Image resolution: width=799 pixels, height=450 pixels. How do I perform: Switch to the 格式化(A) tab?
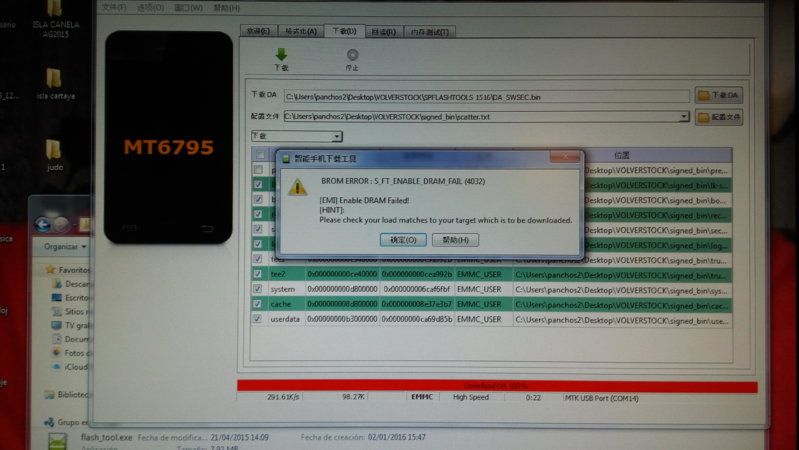pos(301,32)
